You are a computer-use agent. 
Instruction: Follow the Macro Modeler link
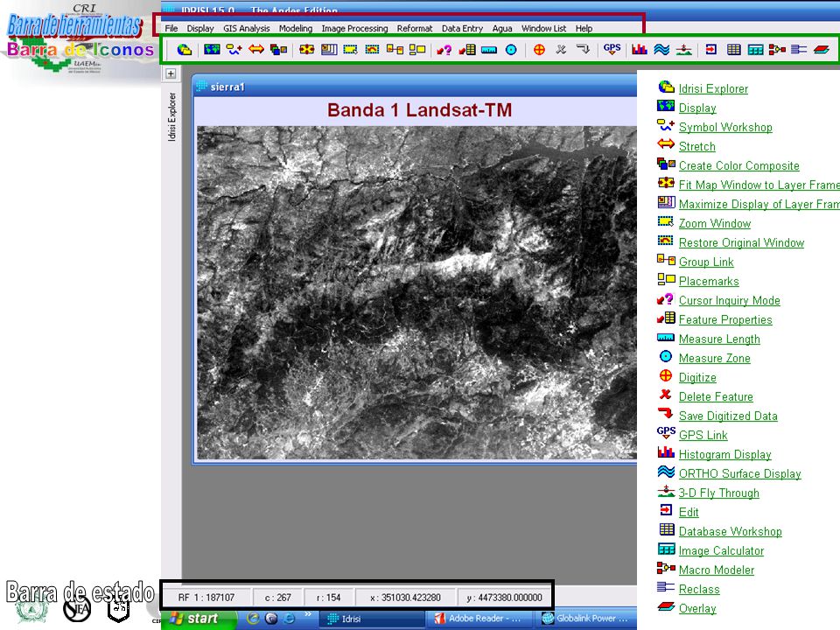(717, 570)
